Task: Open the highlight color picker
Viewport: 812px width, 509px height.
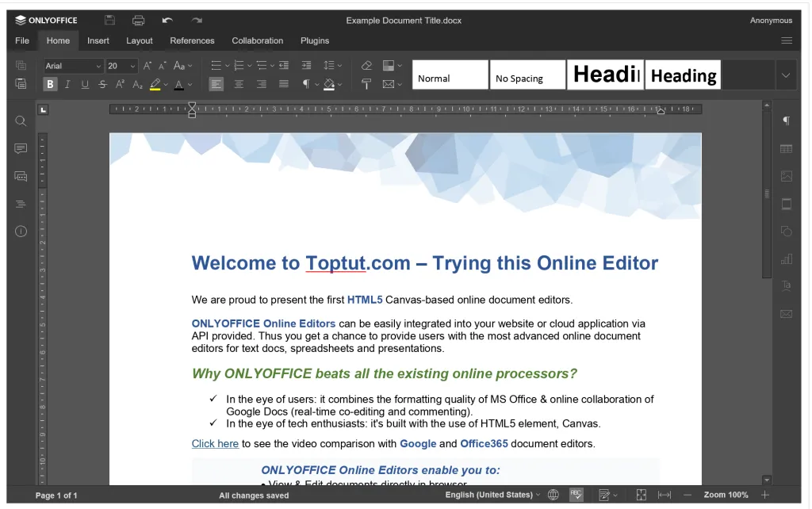Action: click(x=166, y=84)
